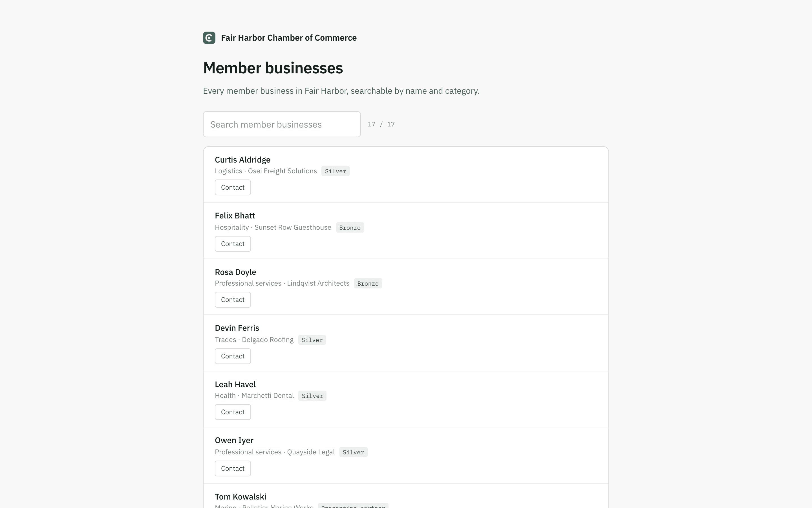The image size is (812, 508).
Task: Open Contact for Owen Iyer
Action: point(233,468)
